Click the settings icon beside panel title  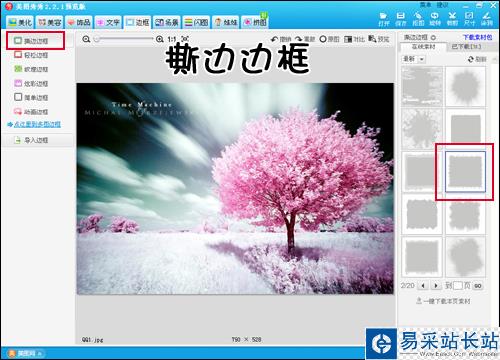point(433,37)
